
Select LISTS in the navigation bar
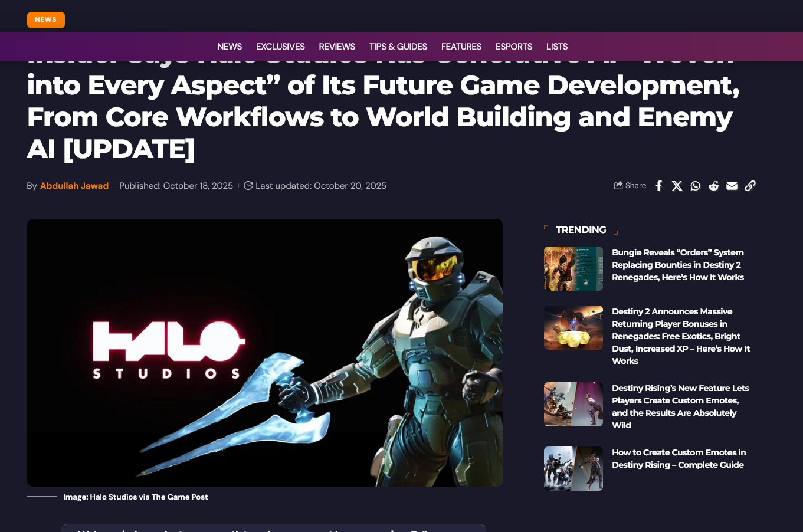[x=557, y=47]
